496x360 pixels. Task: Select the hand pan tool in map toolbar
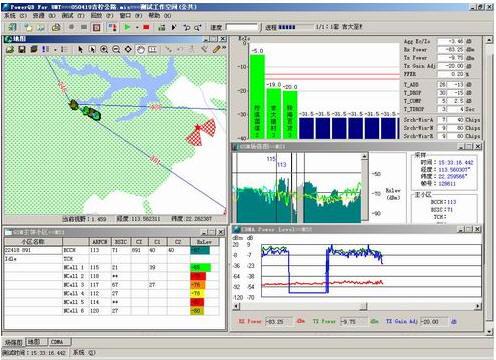pyautogui.click(x=141, y=49)
